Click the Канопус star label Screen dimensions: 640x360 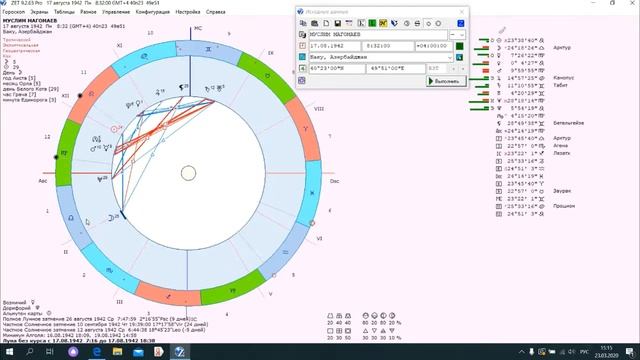pos(564,78)
